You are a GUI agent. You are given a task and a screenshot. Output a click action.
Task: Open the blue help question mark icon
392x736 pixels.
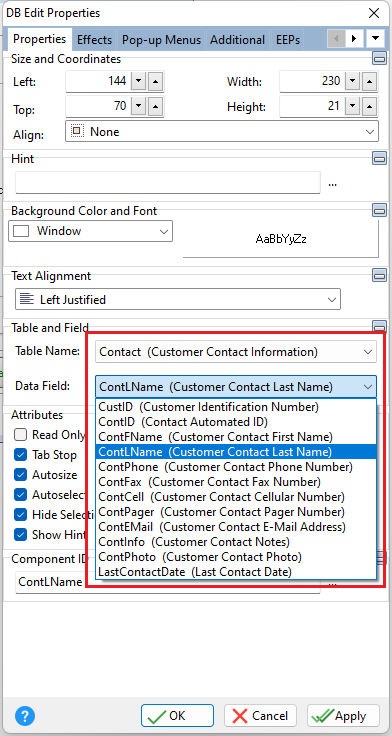25,716
